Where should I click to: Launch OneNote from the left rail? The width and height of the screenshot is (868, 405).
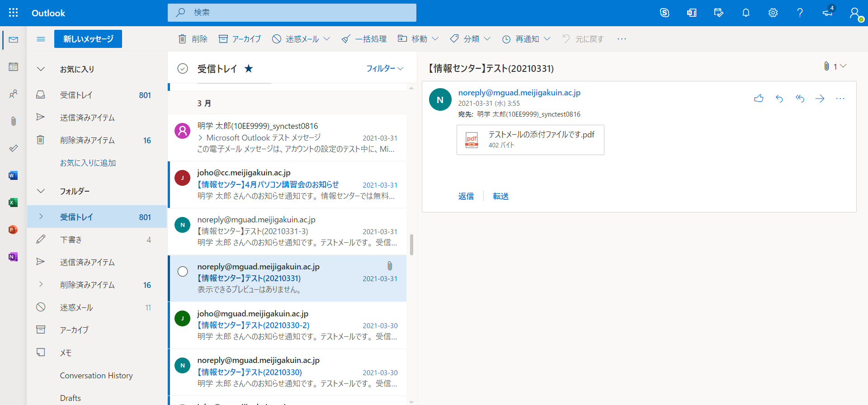coord(13,257)
